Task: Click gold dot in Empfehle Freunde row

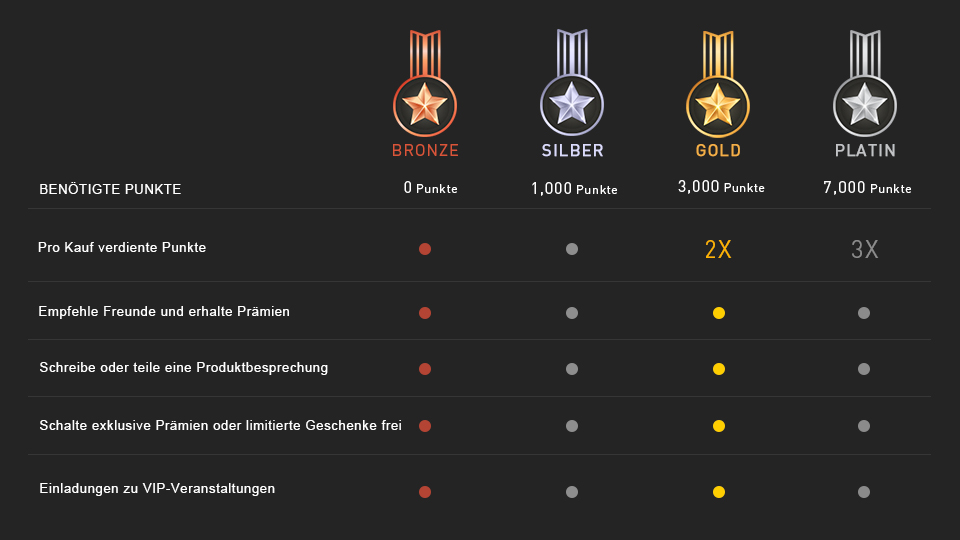Action: 719,313
